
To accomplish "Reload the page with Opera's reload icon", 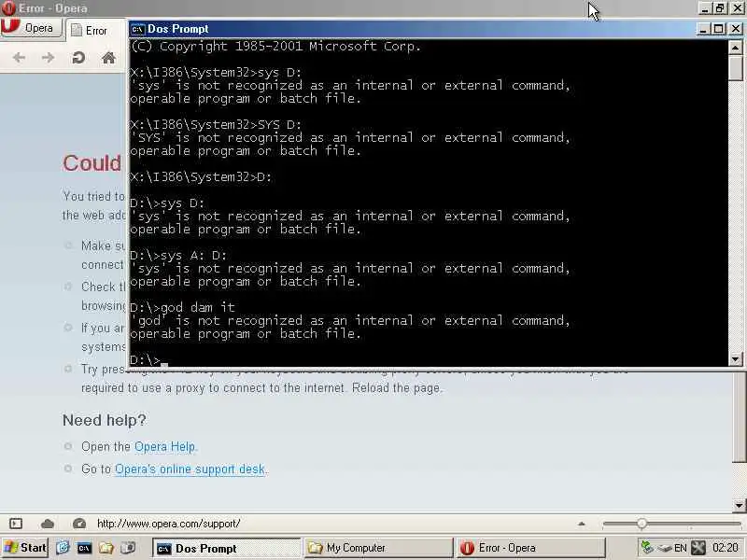I will (x=78, y=58).
